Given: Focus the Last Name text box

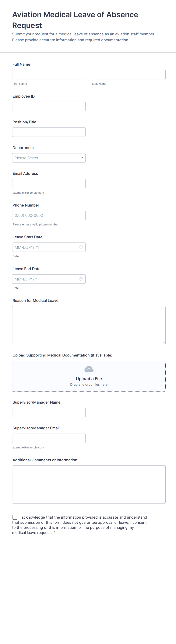Looking at the screenshot, I should [128, 75].
